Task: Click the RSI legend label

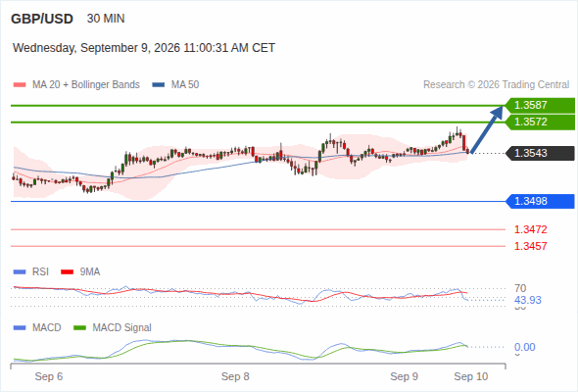Action: point(40,272)
